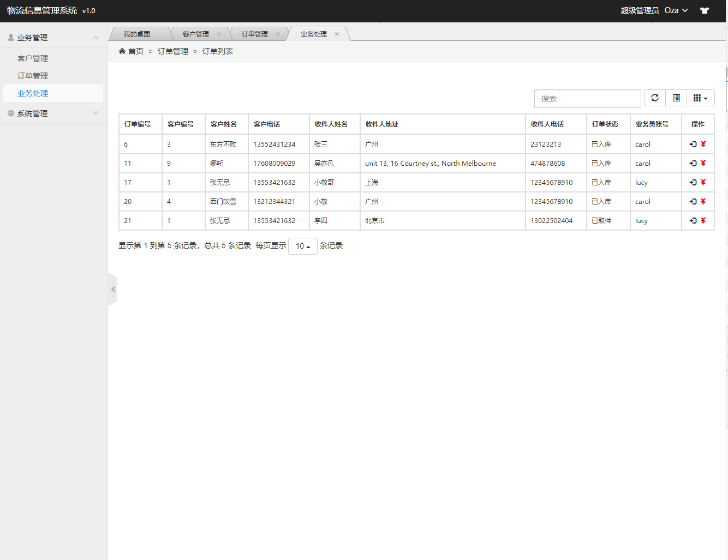Screen dimensions: 728x560
Task: Close the 业务处理 tab
Action: 337,34
